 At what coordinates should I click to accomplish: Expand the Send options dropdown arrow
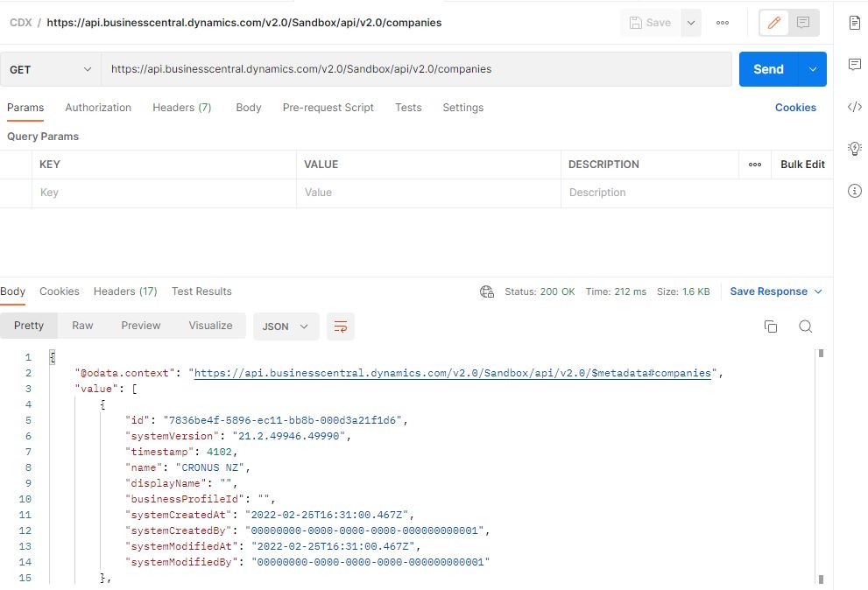pos(813,69)
